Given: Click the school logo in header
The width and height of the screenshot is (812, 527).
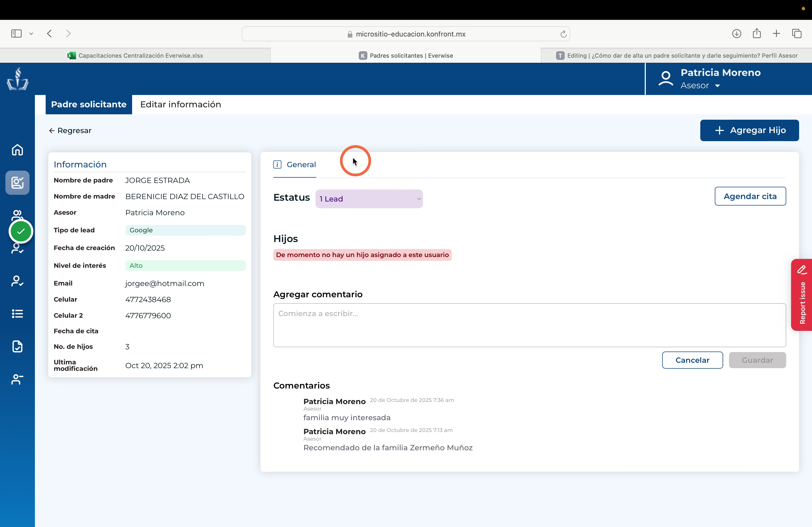Looking at the screenshot, I should (x=17, y=79).
